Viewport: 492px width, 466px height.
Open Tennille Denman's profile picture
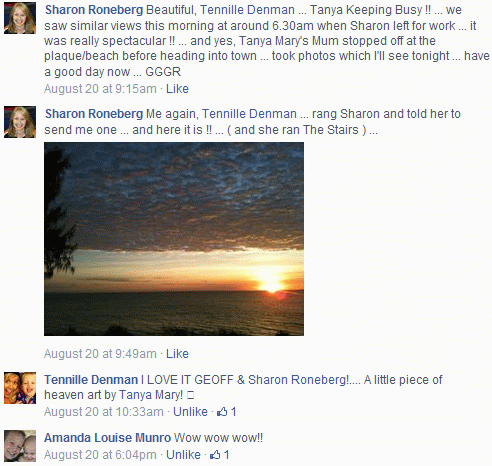coord(20,388)
